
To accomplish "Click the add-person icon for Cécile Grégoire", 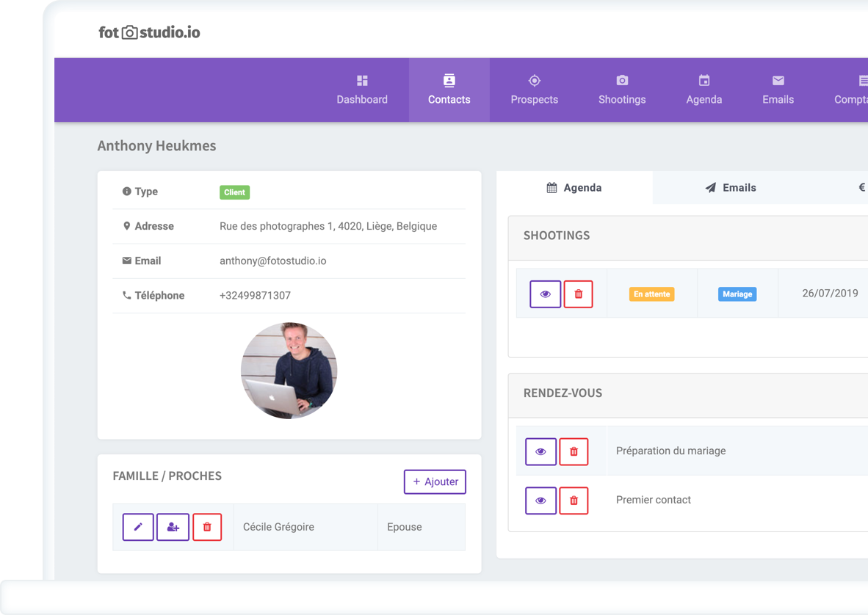I will [x=173, y=527].
